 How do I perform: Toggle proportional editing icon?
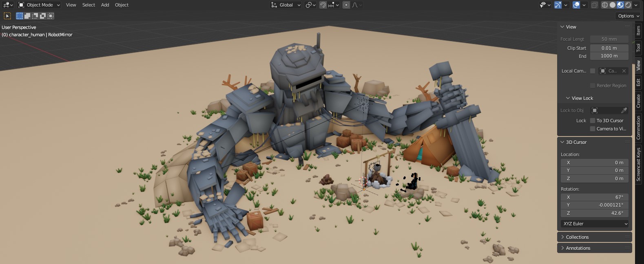(346, 5)
